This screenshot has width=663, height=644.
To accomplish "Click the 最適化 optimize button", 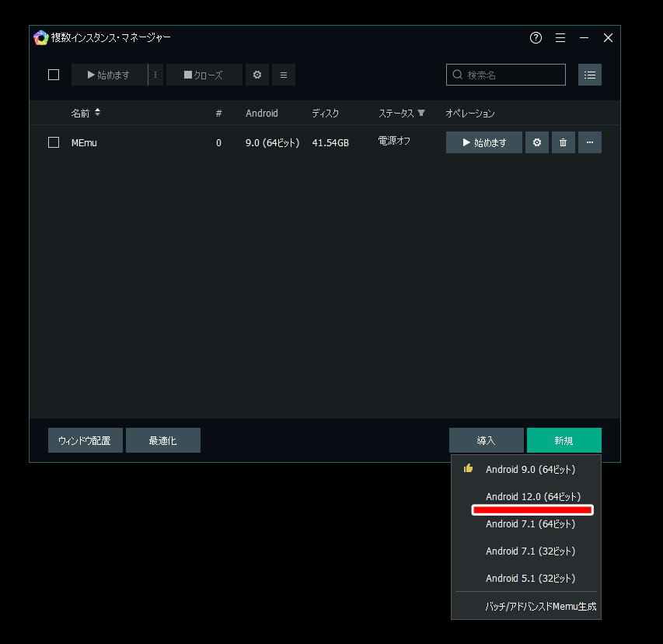I will coord(163,440).
